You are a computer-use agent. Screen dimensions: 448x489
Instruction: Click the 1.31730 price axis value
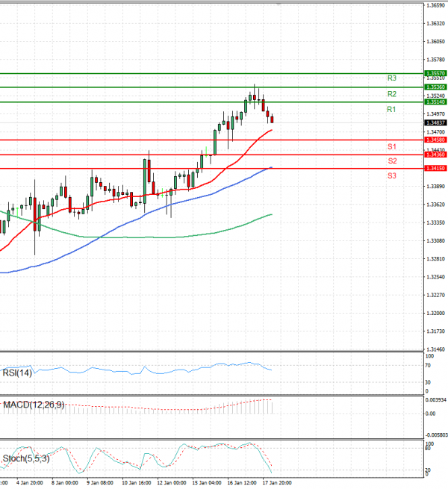pyautogui.click(x=436, y=331)
